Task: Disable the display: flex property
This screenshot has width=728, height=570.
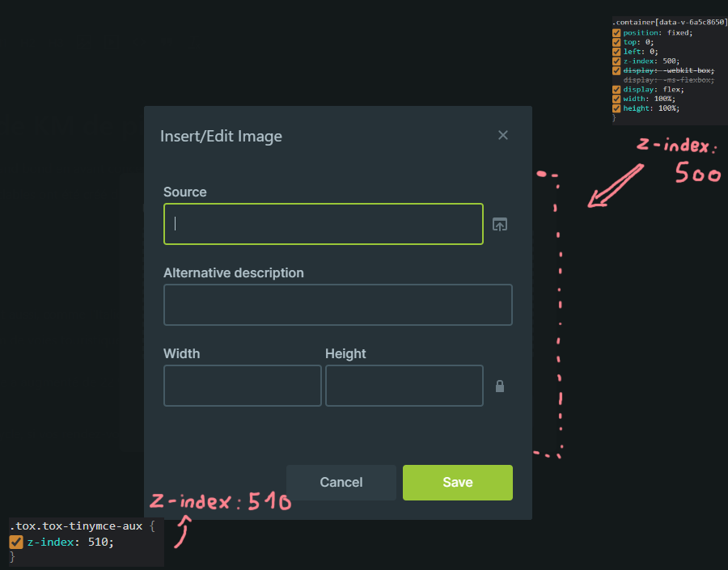Action: coord(616,89)
